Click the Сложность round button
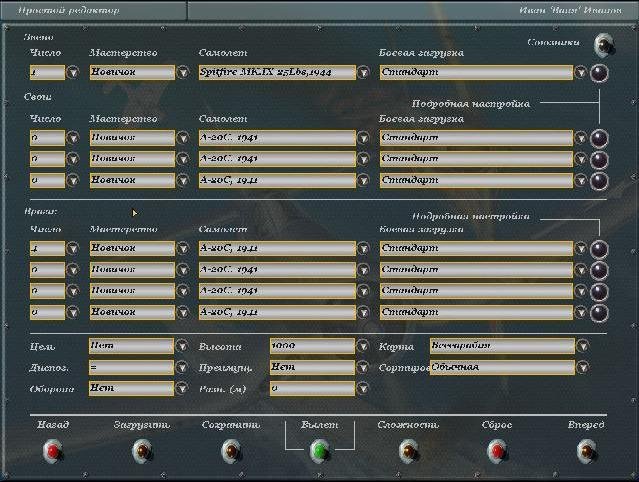This screenshot has height=482, width=639. [409, 451]
